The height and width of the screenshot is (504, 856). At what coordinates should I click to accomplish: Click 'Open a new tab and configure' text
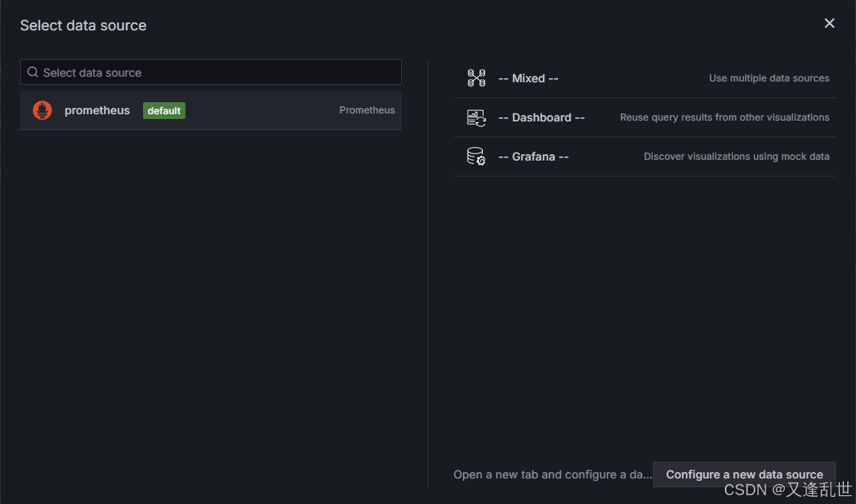click(x=552, y=474)
